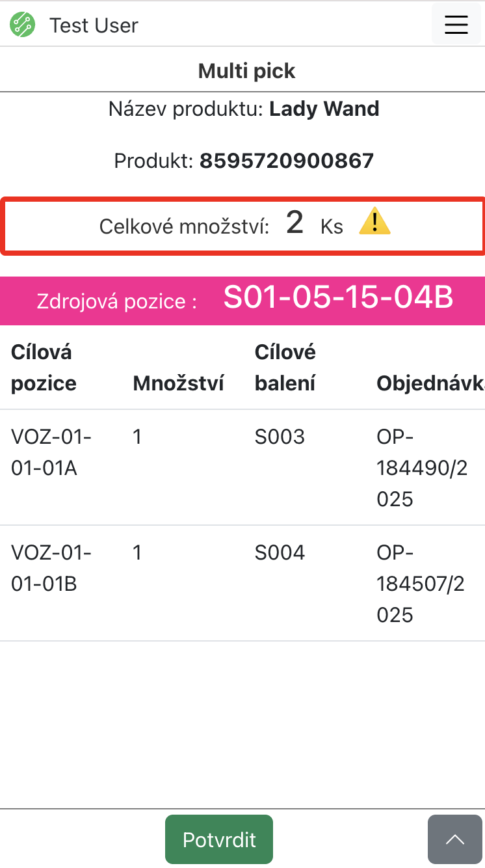Viewport: 485px width, 868px height.
Task: Click the product code 8595720900867 link
Action: point(286,160)
